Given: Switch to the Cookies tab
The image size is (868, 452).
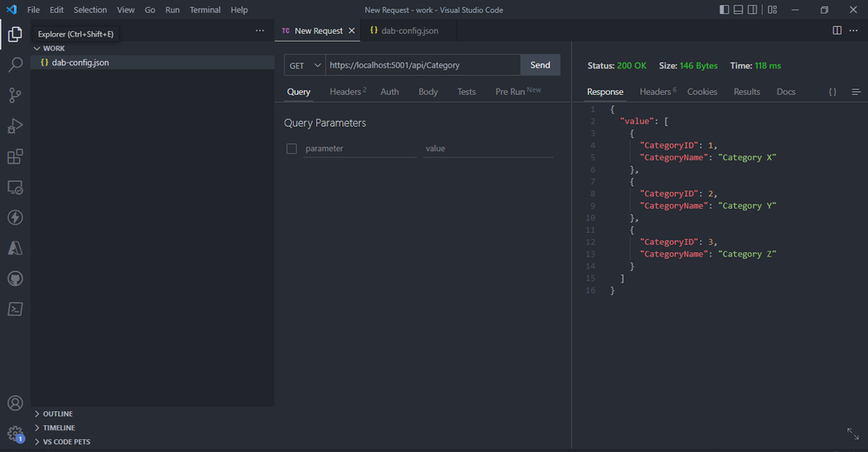Looking at the screenshot, I should pyautogui.click(x=702, y=92).
